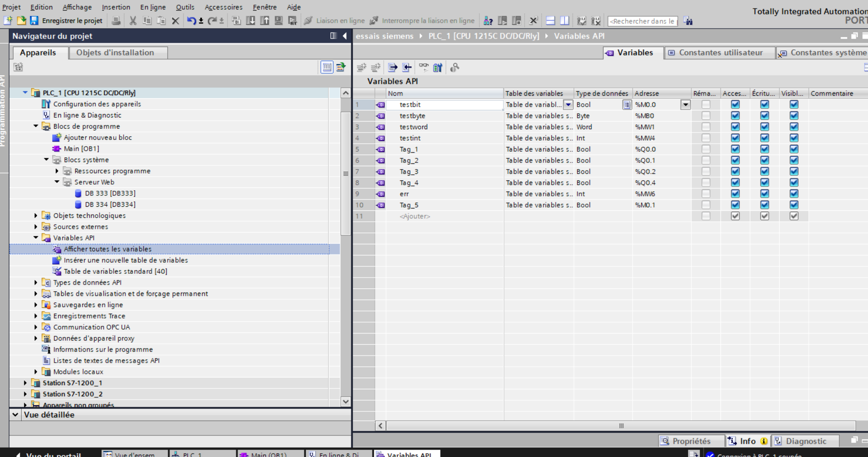Screen dimensions: 868x457
Task: Click the Propriétés button in inspector bar
Action: click(686, 441)
